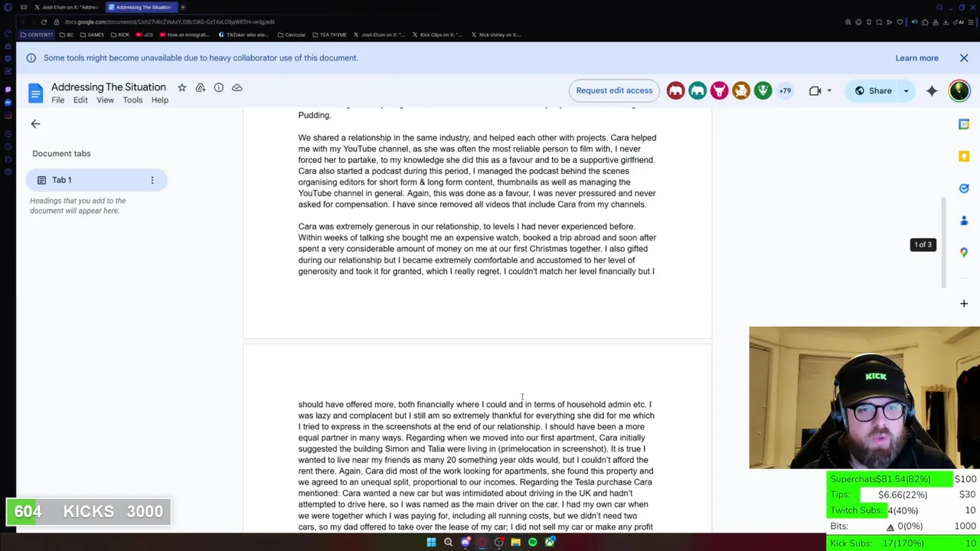Open the Windows Start menu
Screen dimensions: 980x551
[431, 543]
